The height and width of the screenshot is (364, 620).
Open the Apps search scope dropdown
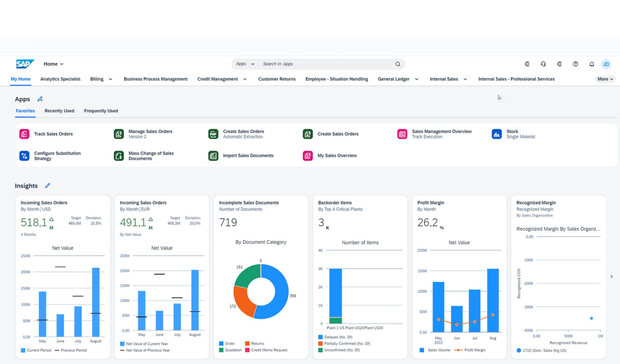pos(245,64)
